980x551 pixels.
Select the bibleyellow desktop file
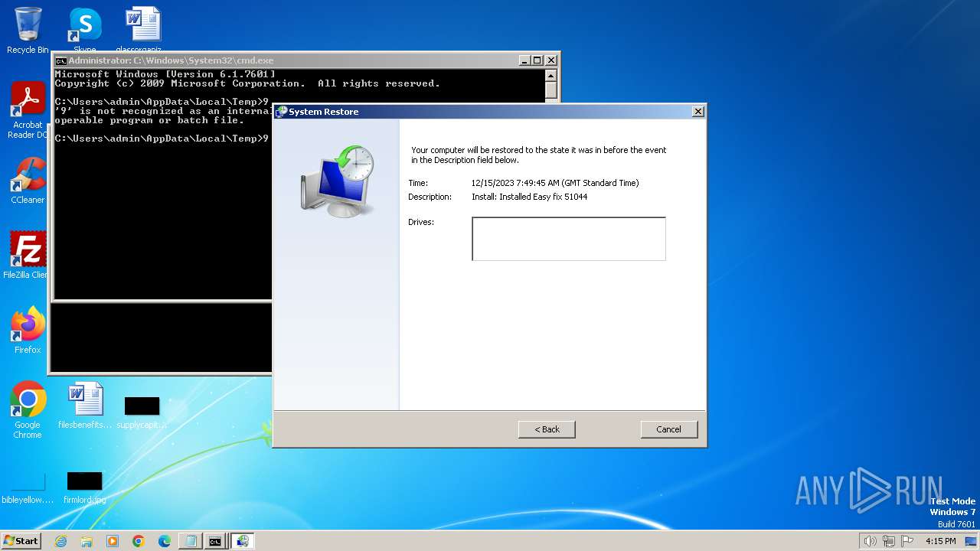point(28,487)
